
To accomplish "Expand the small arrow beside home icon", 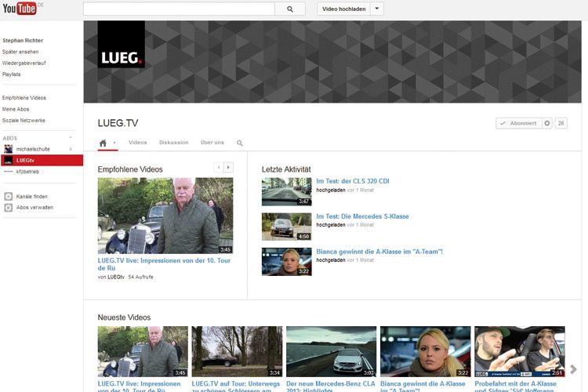I will pos(114,143).
